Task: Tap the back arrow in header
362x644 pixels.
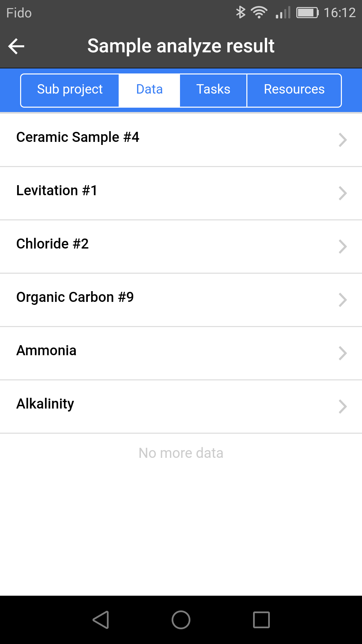Action: tap(16, 46)
